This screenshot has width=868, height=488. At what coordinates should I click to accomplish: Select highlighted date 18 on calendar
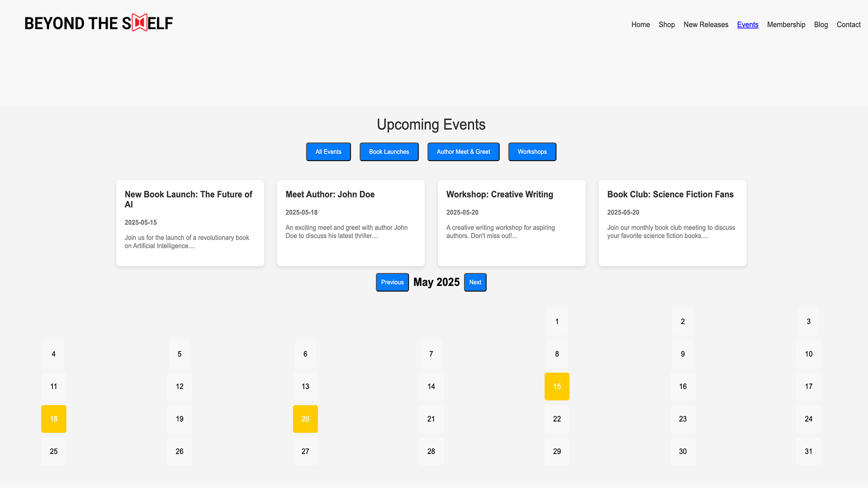(x=53, y=419)
